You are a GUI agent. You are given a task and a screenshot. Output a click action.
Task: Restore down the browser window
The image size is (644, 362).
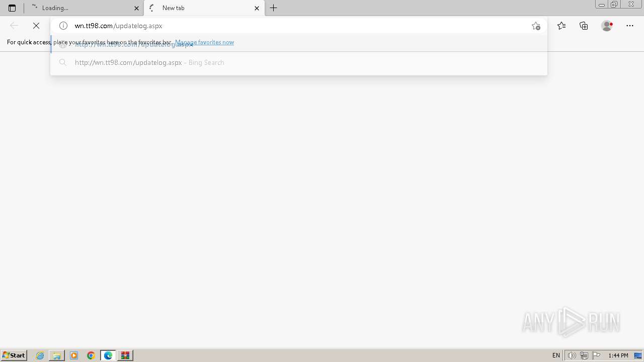point(614,5)
